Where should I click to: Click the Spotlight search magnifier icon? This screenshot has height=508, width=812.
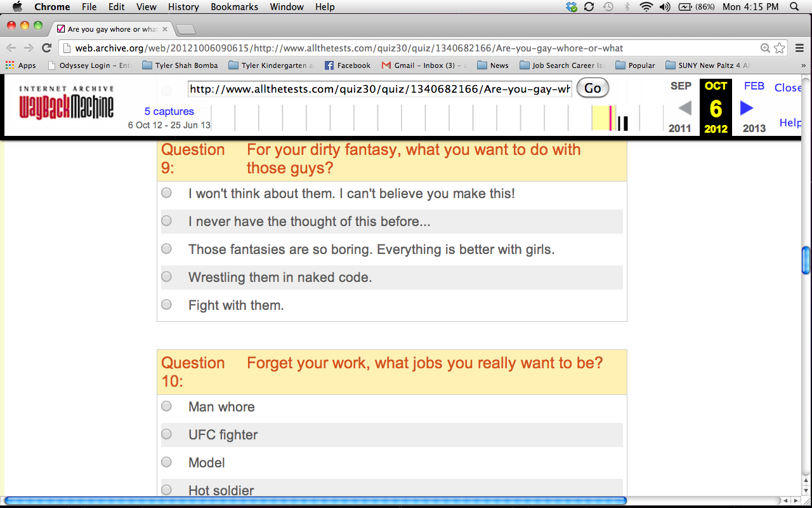point(794,7)
